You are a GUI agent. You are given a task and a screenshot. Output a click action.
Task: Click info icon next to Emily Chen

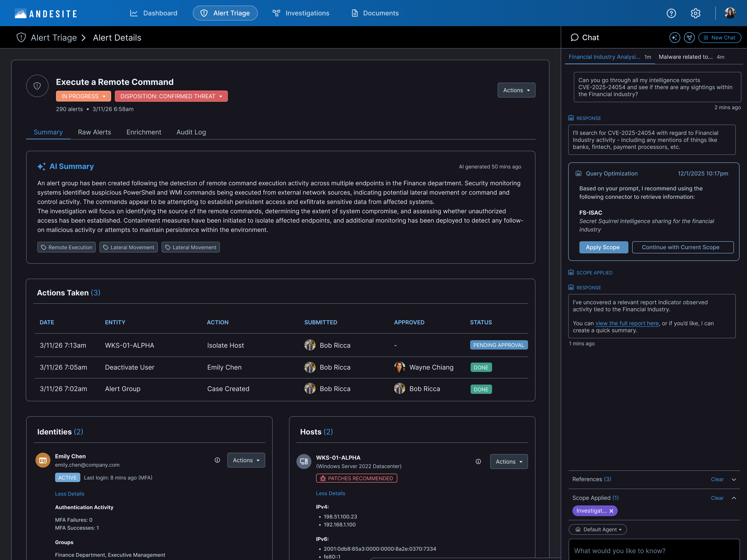(x=217, y=460)
